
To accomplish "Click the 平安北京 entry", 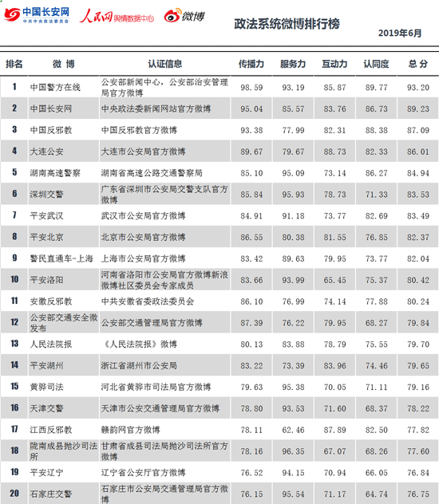I will pos(46,237).
